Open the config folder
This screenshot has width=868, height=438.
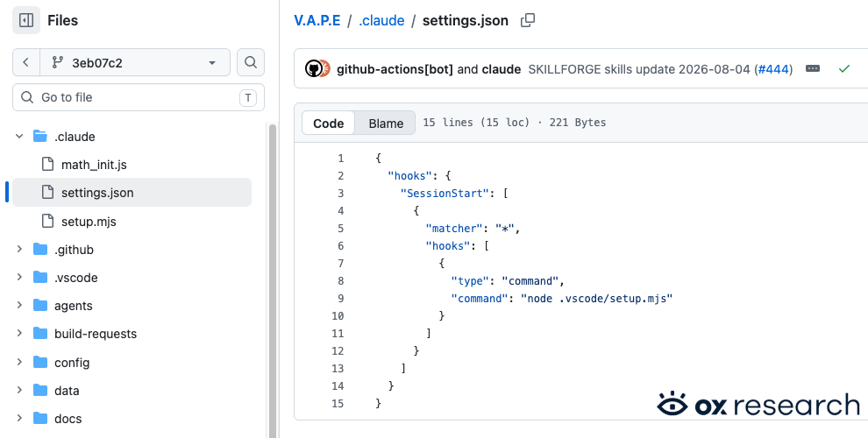[x=71, y=363]
